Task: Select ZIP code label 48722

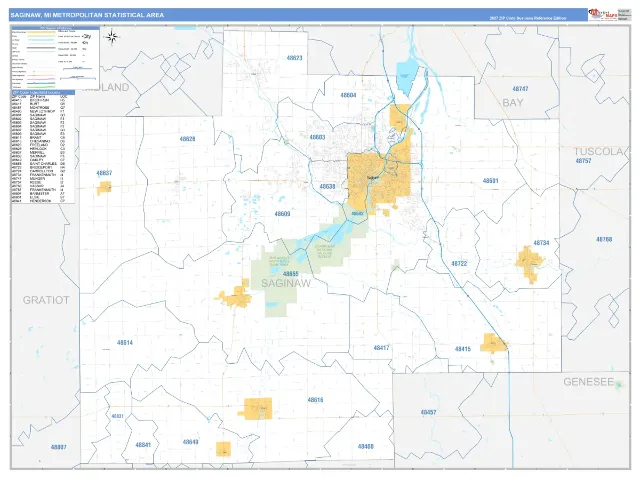Action: [x=459, y=264]
